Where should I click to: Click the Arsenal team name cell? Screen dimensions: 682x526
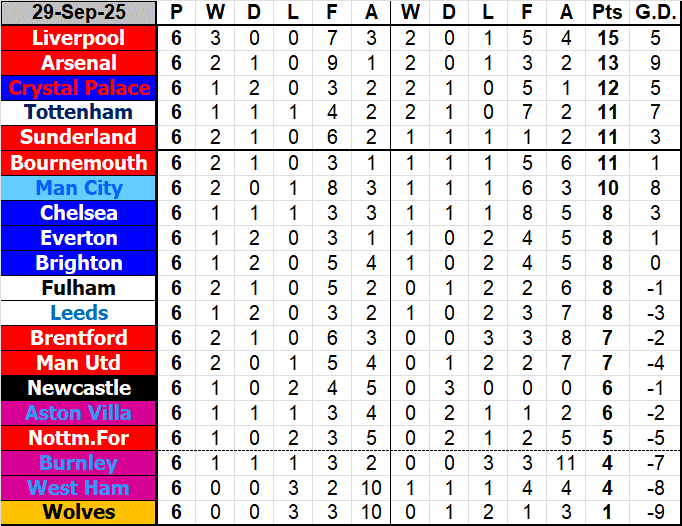point(79,63)
